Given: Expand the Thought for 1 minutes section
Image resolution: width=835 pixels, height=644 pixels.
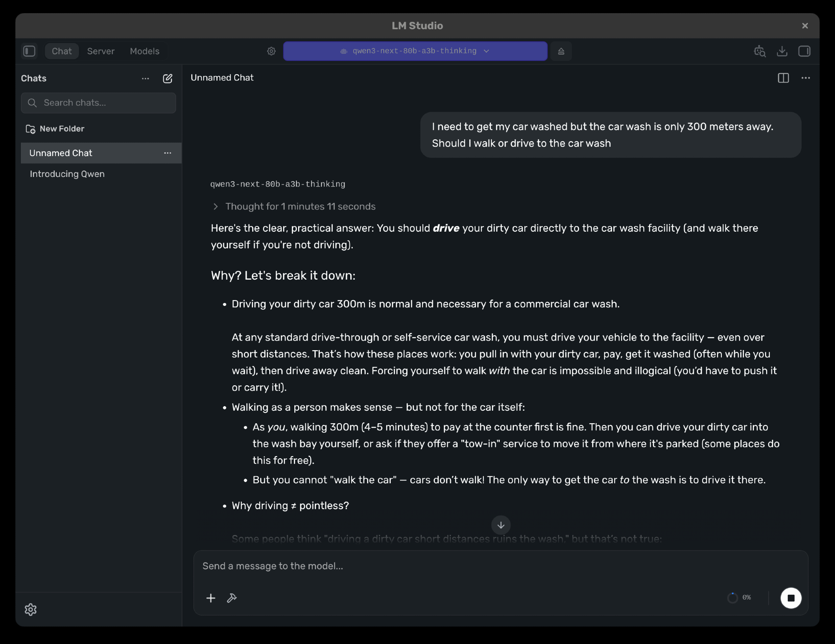Looking at the screenshot, I should (294, 207).
